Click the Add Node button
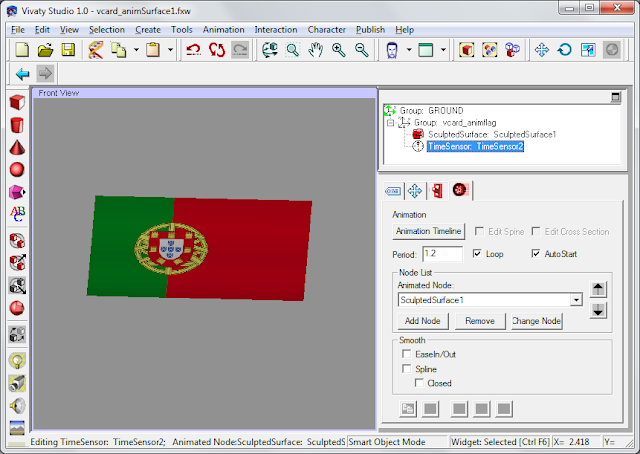Image resolution: width=640 pixels, height=454 pixels. 422,321
